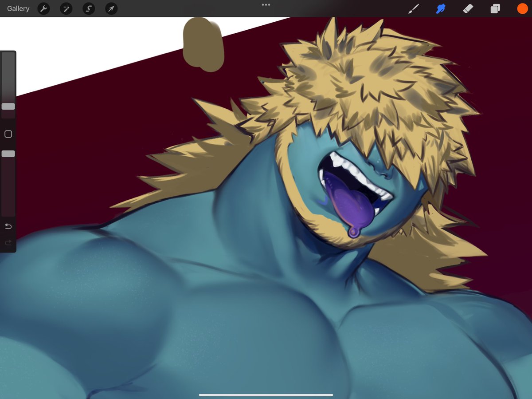The width and height of the screenshot is (532, 399).
Task: Tap the three-dot multitasking menu
Action: (x=266, y=5)
